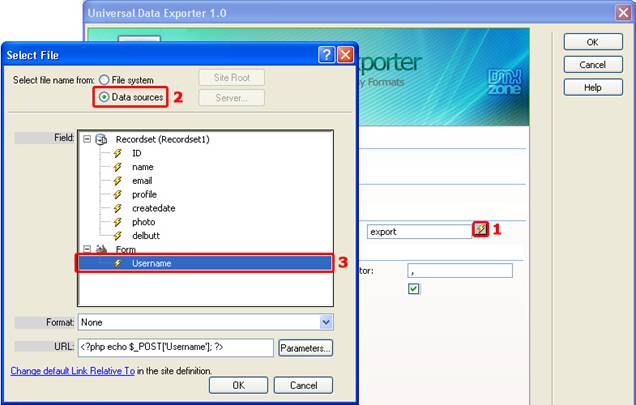Image resolution: width=636 pixels, height=405 pixels.
Task: Select the delbutt field in Recordset
Action: [146, 236]
